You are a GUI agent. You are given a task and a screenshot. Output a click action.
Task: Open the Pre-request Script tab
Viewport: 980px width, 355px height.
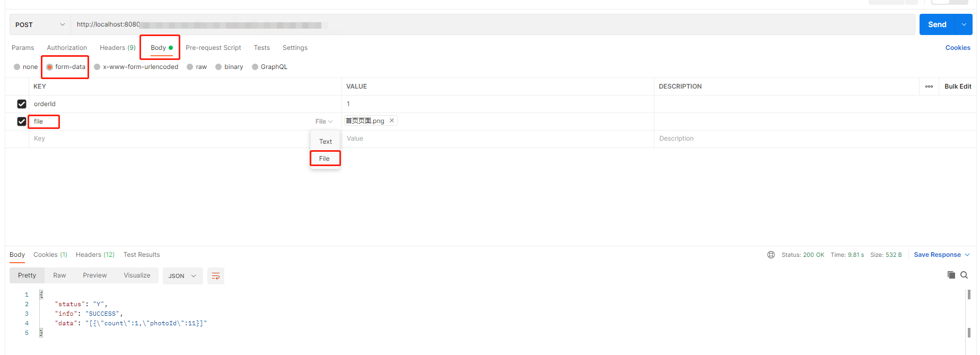click(x=213, y=48)
